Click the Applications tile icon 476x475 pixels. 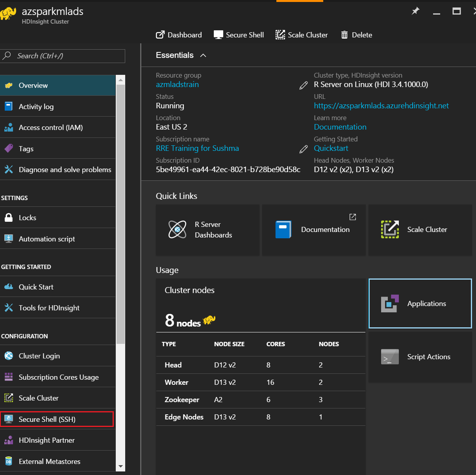click(390, 303)
